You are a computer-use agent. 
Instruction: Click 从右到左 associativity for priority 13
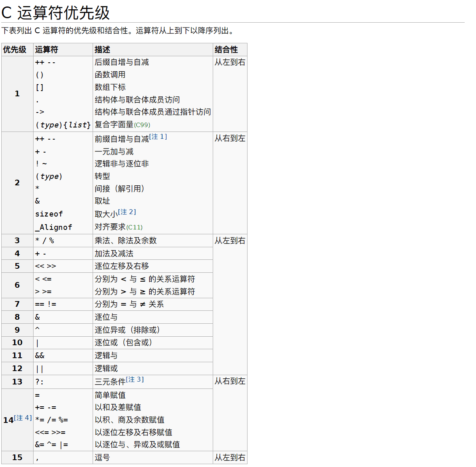click(x=230, y=381)
